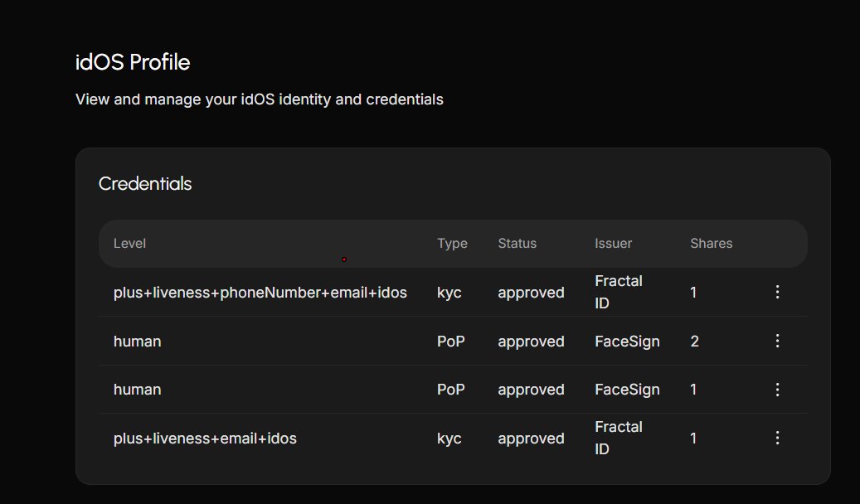860x504 pixels.
Task: Click the 'View and manage your idOS identity' subtitle
Action: (260, 99)
